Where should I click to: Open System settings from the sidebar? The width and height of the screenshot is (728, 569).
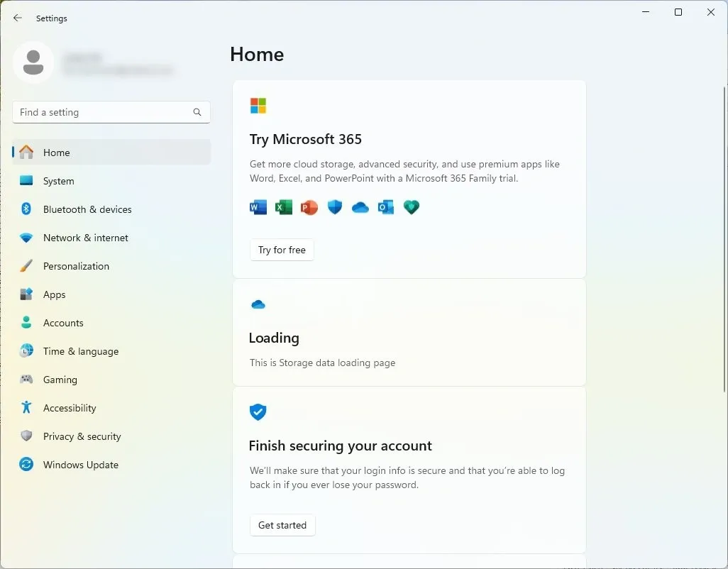click(60, 181)
